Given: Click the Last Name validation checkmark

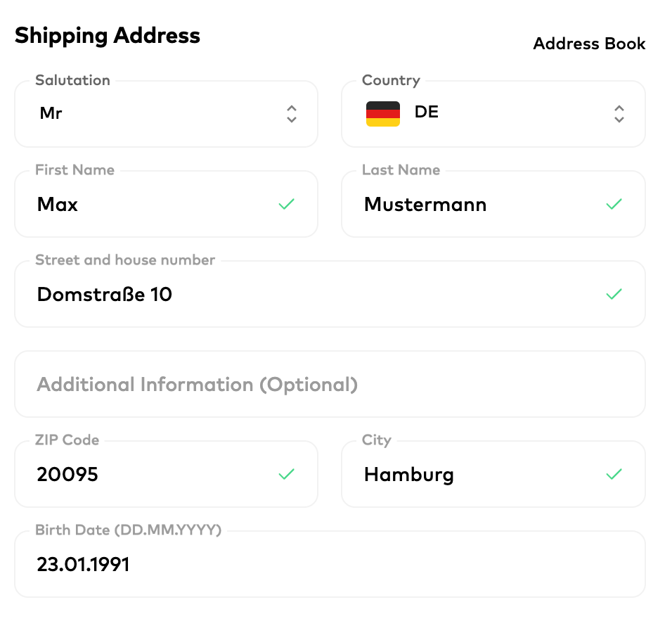Looking at the screenshot, I should point(614,205).
